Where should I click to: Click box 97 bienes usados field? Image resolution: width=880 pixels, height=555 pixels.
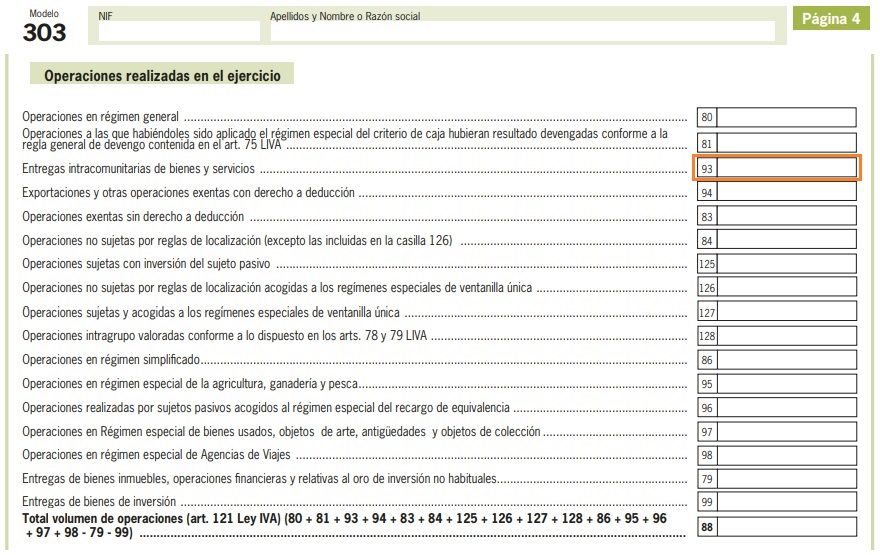(786, 432)
